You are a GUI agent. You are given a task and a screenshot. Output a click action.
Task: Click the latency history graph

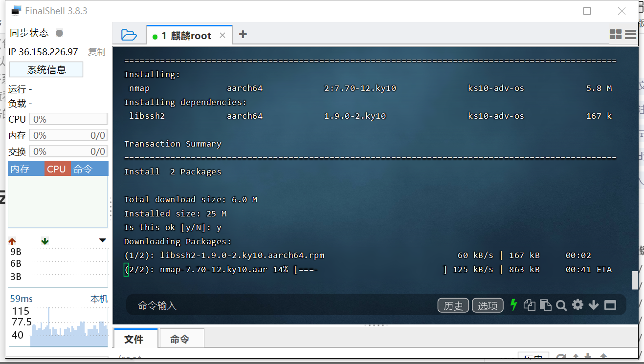pos(69,326)
